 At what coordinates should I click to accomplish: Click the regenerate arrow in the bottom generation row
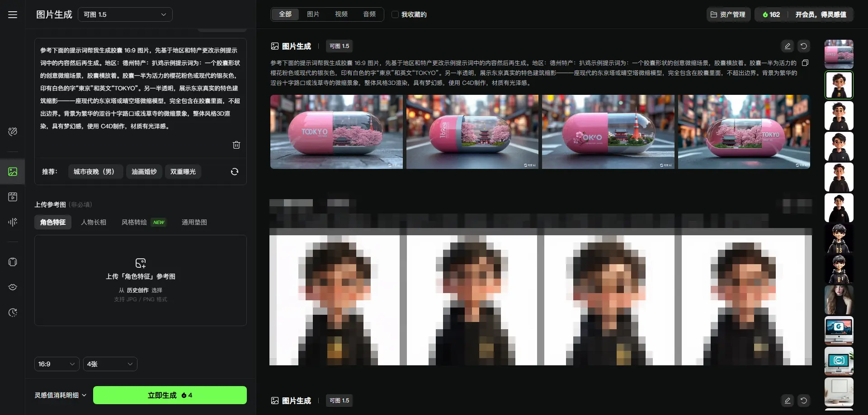804,401
